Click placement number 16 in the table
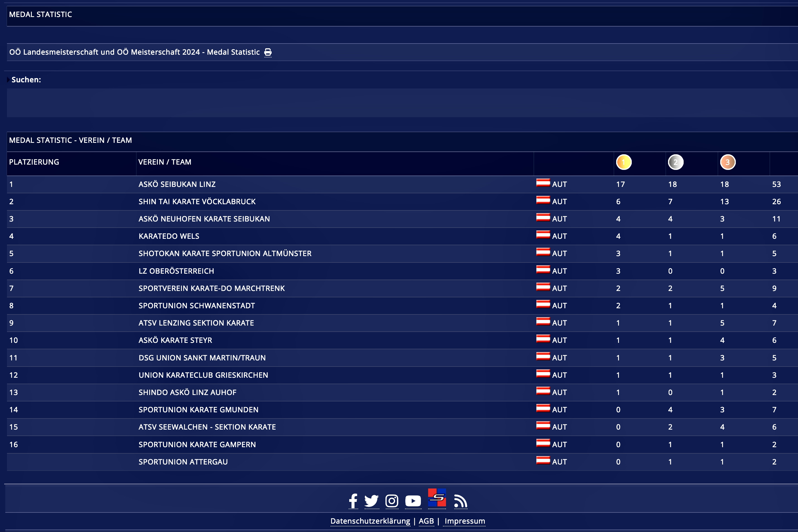Image resolution: width=798 pixels, height=532 pixels. pos(14,445)
